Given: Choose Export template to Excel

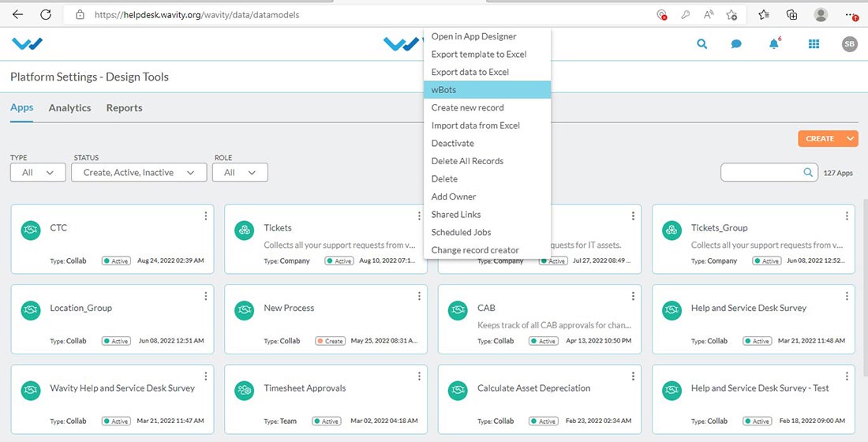Looking at the screenshot, I should 479,54.
